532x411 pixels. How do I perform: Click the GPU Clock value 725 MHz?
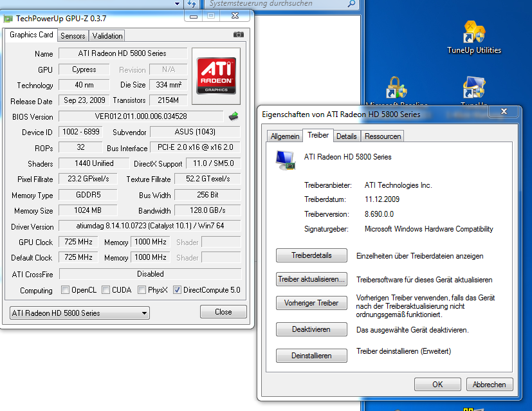pyautogui.click(x=78, y=242)
